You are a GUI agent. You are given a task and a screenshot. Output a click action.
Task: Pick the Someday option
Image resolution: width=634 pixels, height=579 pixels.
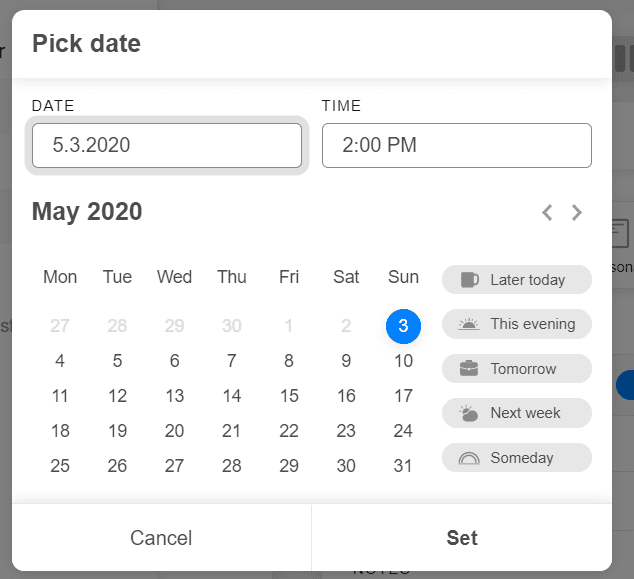pyautogui.click(x=517, y=458)
